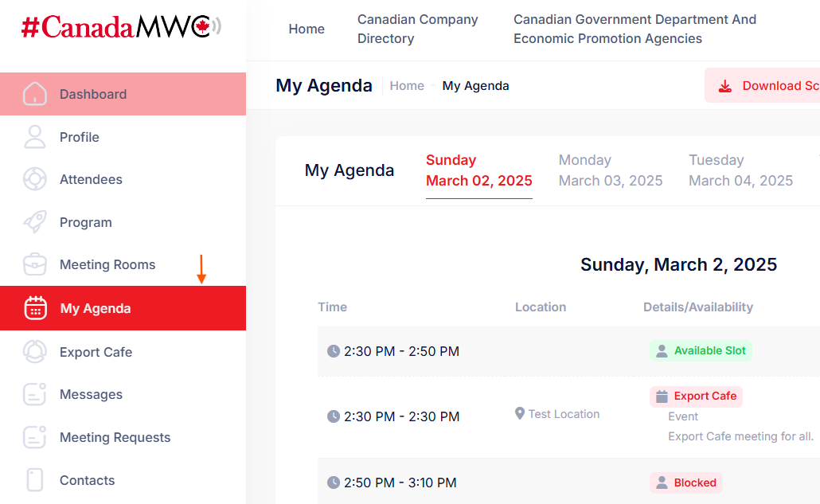
Task: Click the Program rocket icon
Action: (35, 222)
